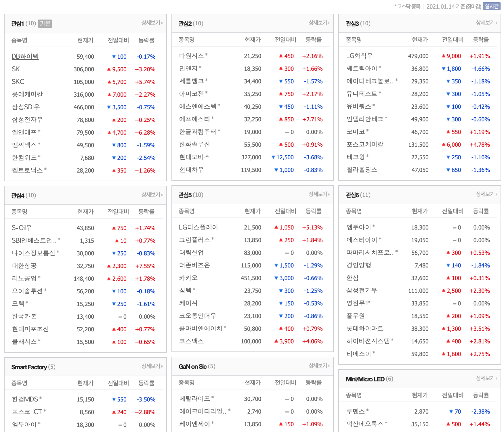Click 경인양행 stock name
504x432 pixels.
(x=359, y=265)
